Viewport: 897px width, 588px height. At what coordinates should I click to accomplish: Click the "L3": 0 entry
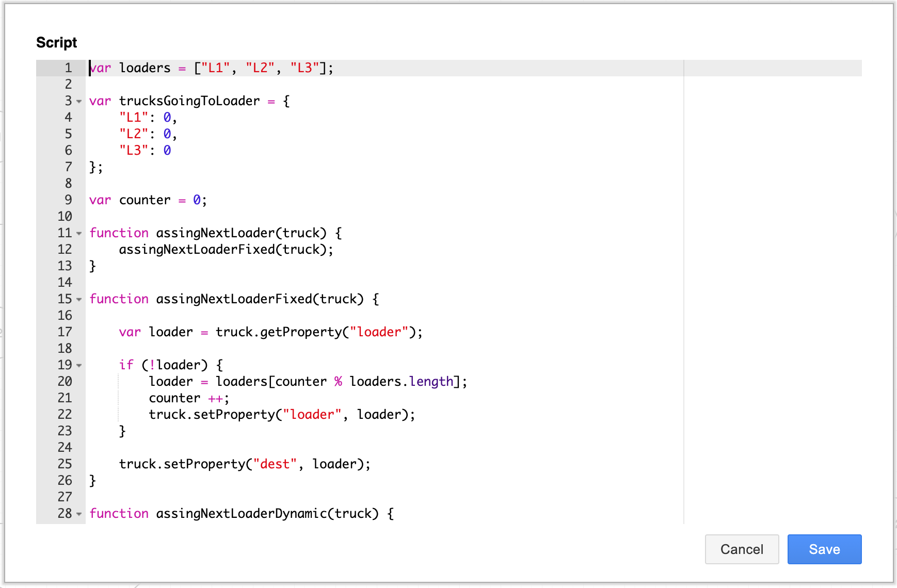[146, 150]
